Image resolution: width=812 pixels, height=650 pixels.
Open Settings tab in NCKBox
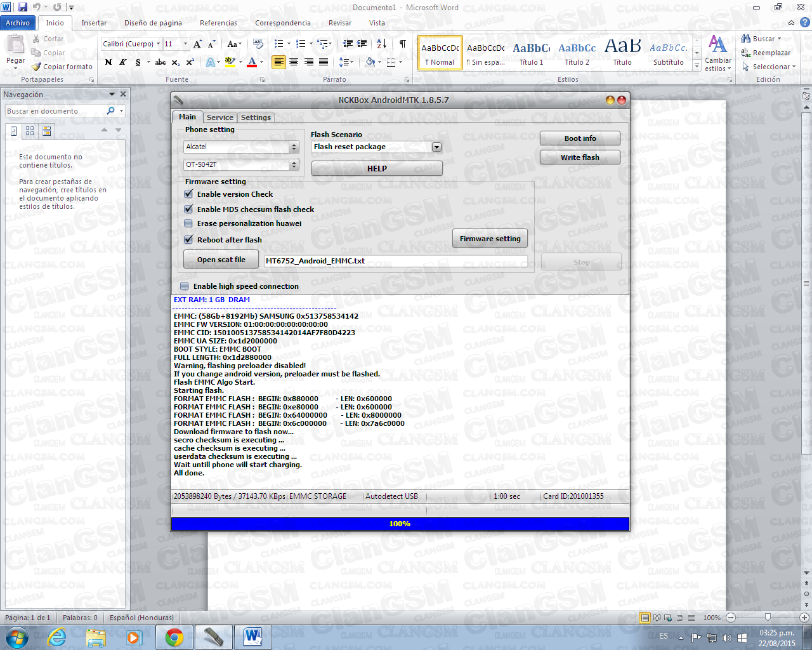point(256,117)
